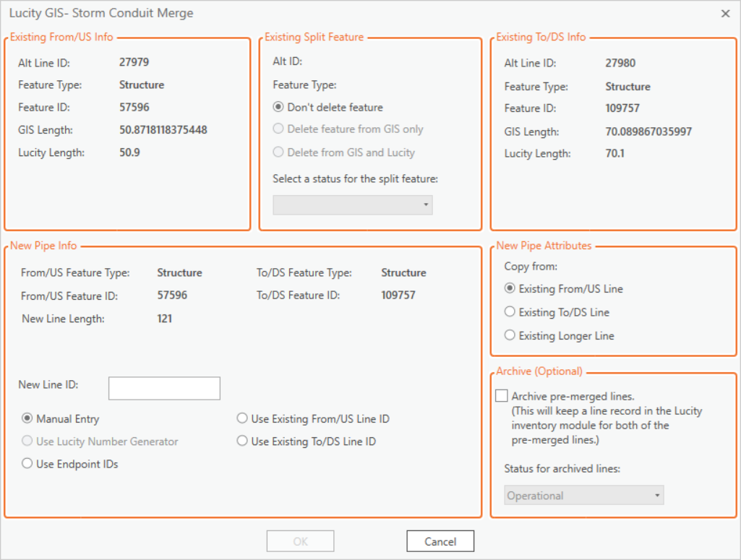Click Lucity Length value 50.9
Screen dimensions: 741x560
(129, 152)
